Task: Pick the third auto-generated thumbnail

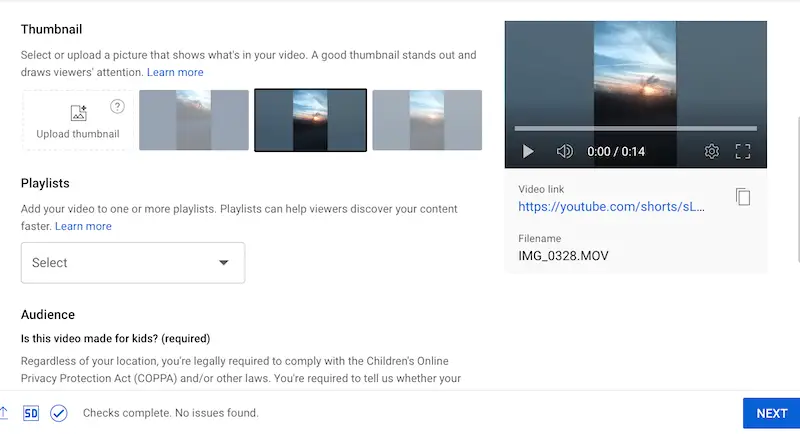Action: tap(427, 120)
